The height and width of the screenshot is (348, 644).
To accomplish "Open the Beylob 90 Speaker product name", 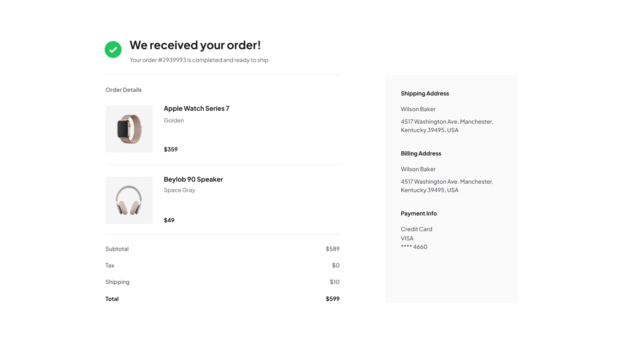I will 193,179.
